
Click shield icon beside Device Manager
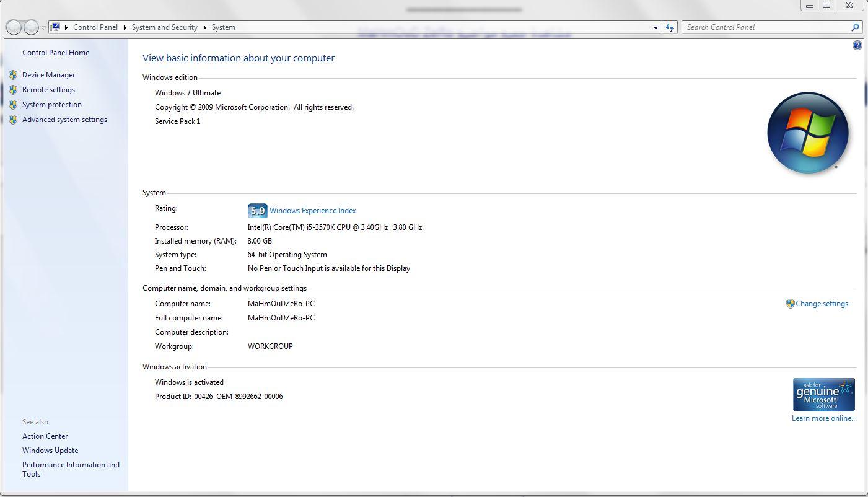click(x=13, y=75)
